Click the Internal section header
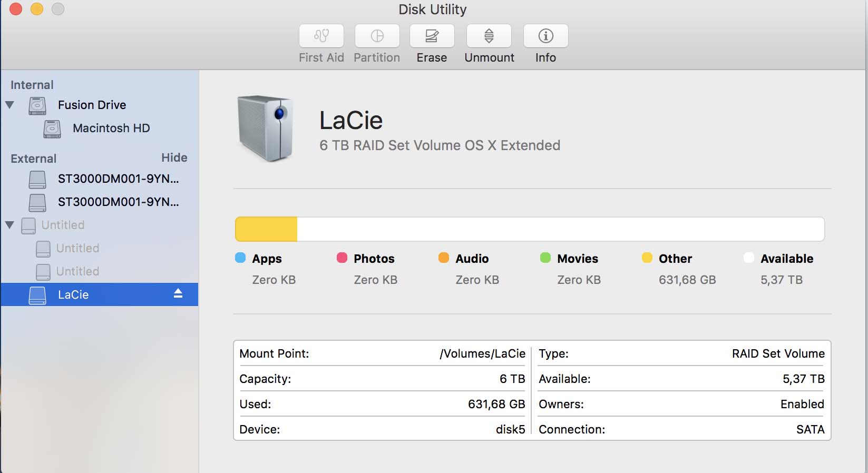The width and height of the screenshot is (868, 473). pos(32,85)
